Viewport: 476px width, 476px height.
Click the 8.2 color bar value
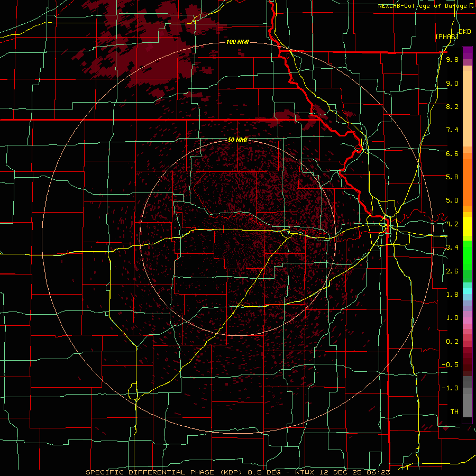(452, 106)
